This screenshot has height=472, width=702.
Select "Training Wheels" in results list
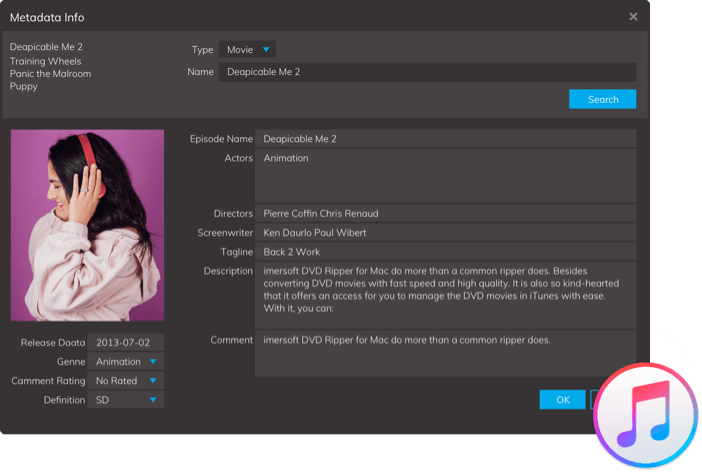(46, 61)
